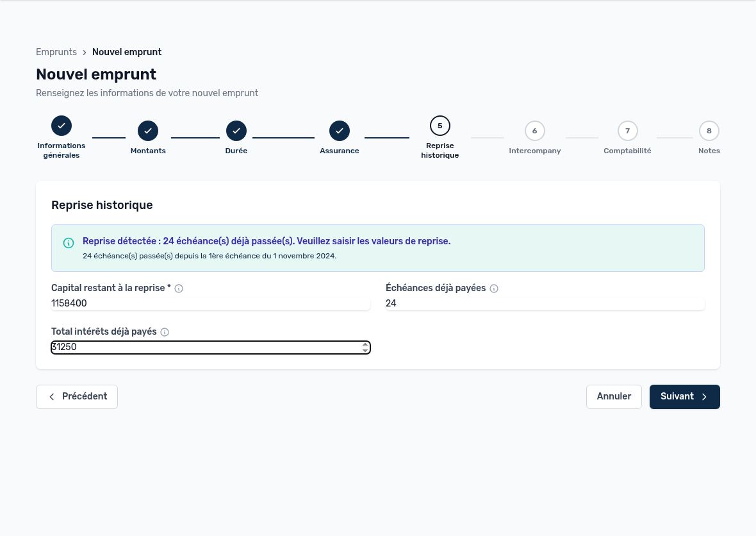Focus the Capital restant à la reprise field
This screenshot has height=536, width=756.
coord(211,303)
